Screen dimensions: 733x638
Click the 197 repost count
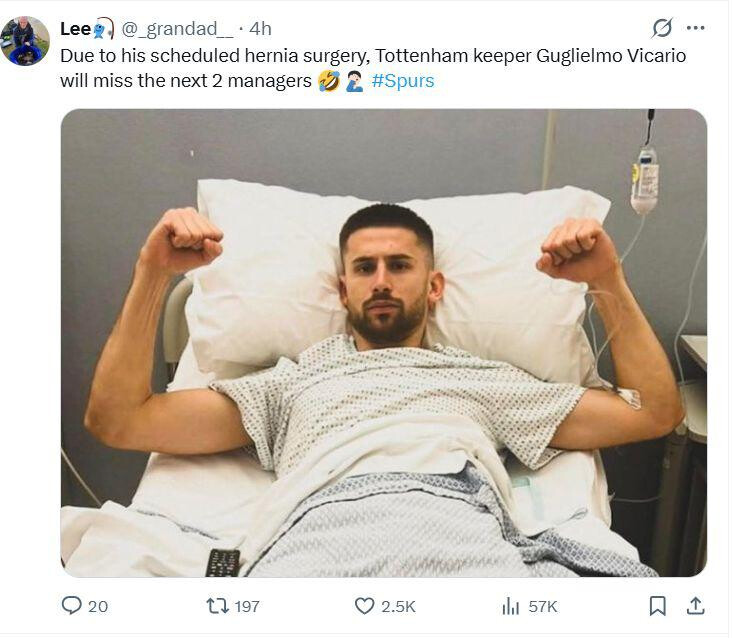(x=246, y=606)
